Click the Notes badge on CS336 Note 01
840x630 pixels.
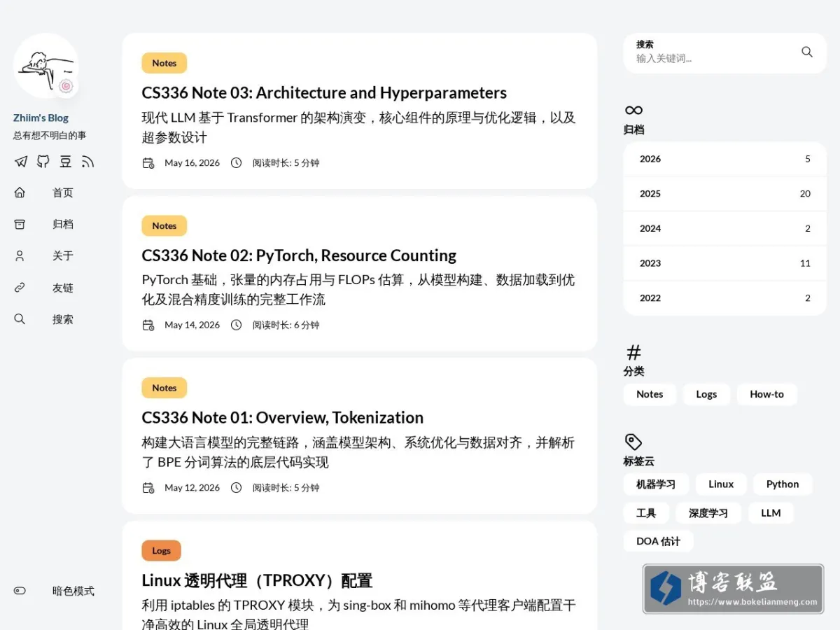click(164, 388)
